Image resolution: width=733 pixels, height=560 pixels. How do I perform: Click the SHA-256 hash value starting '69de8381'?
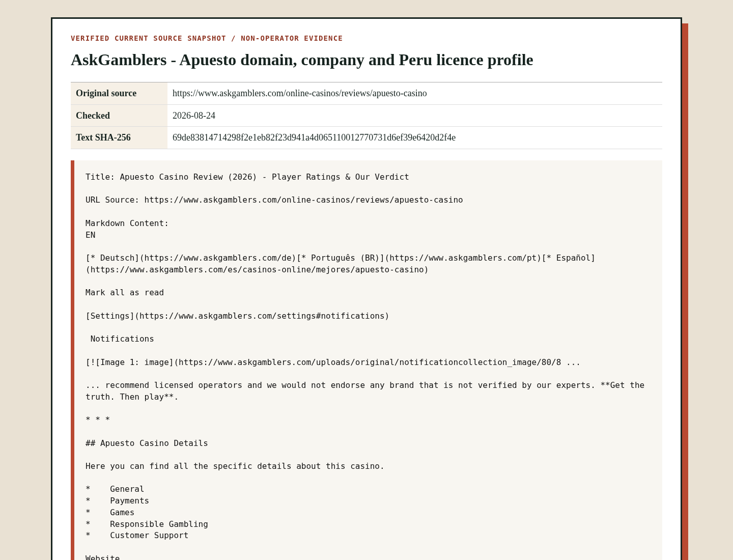pyautogui.click(x=314, y=137)
